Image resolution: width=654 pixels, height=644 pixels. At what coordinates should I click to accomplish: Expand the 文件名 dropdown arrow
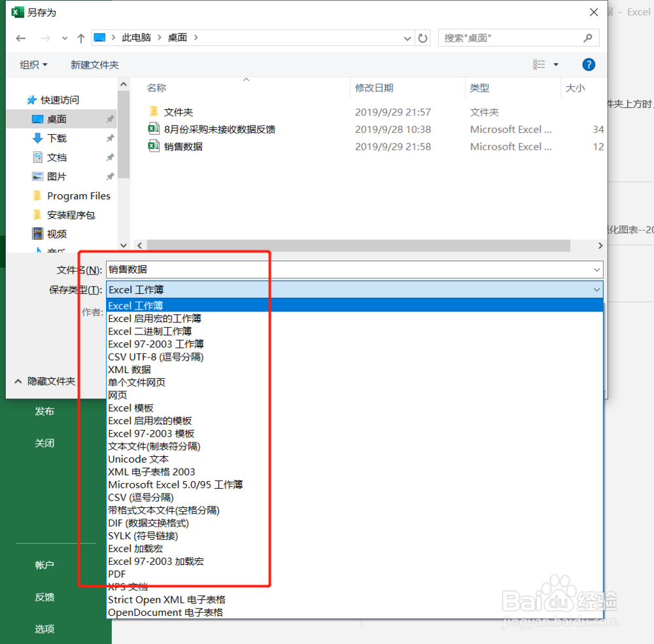[x=597, y=270]
